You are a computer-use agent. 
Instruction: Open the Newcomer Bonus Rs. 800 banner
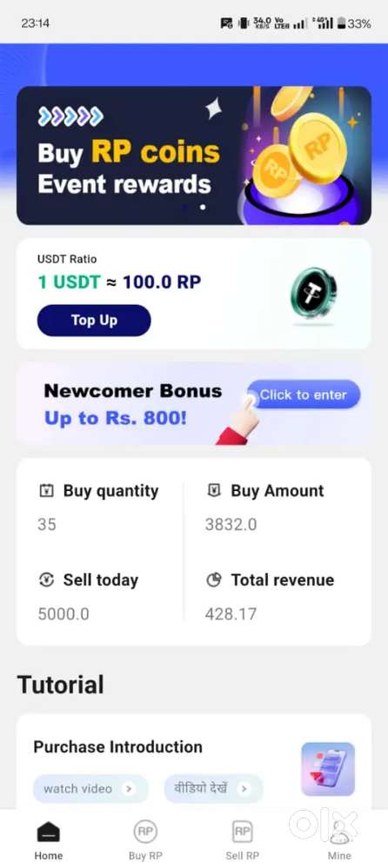click(194, 403)
